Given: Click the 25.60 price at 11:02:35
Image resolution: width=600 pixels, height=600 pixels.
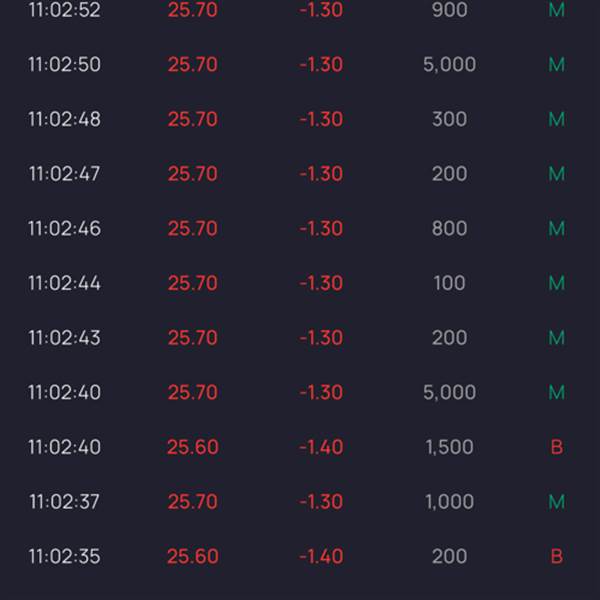Looking at the screenshot, I should point(193,556).
